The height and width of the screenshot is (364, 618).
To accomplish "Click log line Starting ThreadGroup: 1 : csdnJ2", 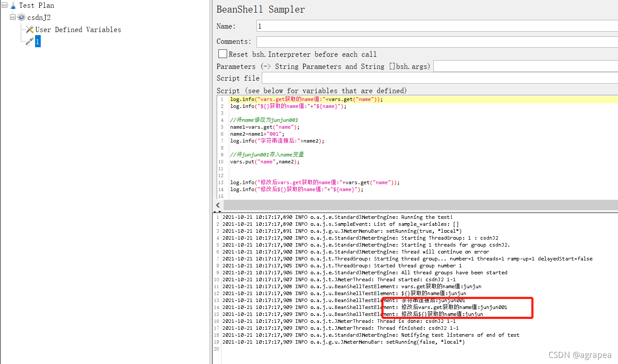I will pyautogui.click(x=360, y=238).
